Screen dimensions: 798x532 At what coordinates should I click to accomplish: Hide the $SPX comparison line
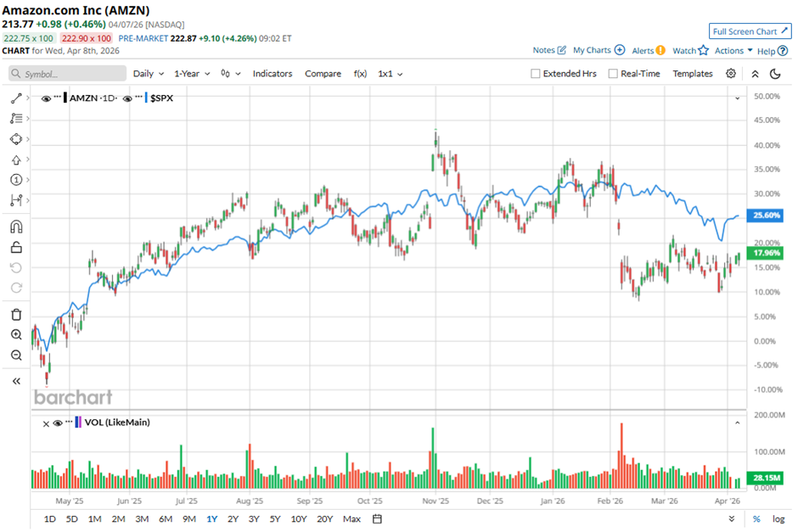[128, 98]
